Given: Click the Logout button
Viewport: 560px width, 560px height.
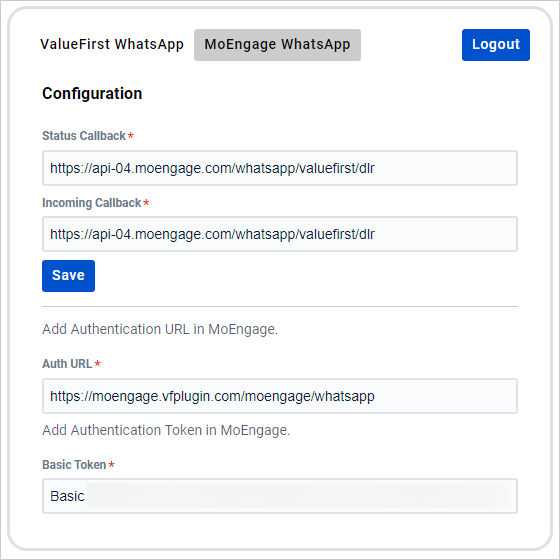Looking at the screenshot, I should 496,45.
